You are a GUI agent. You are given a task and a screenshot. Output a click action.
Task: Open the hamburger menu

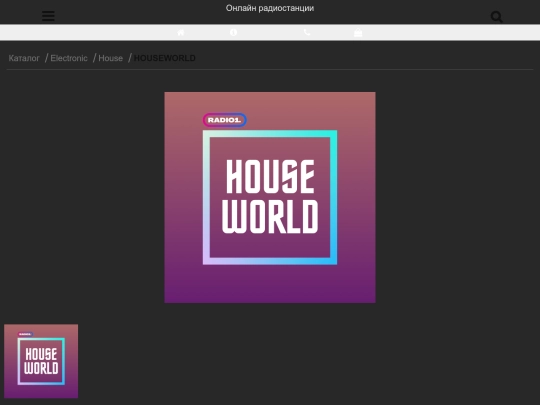click(x=48, y=16)
